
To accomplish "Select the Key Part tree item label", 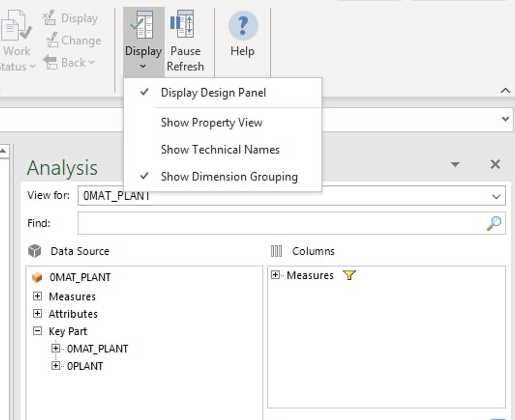I will 68,331.
